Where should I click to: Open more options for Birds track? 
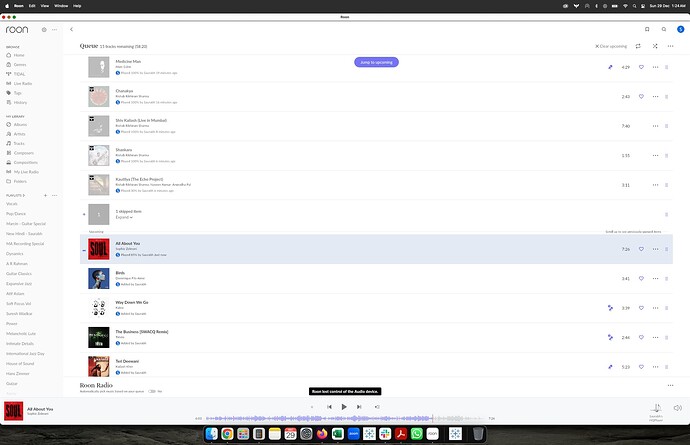(655, 278)
